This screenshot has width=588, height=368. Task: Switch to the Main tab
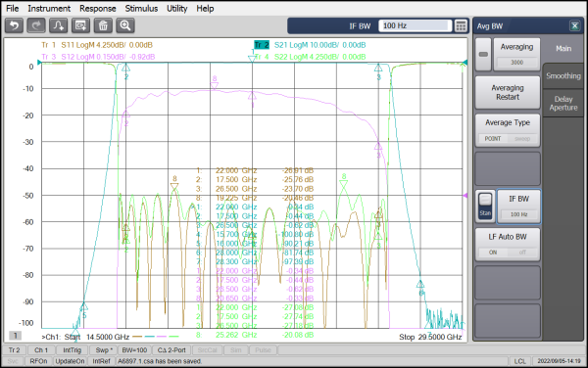(563, 49)
